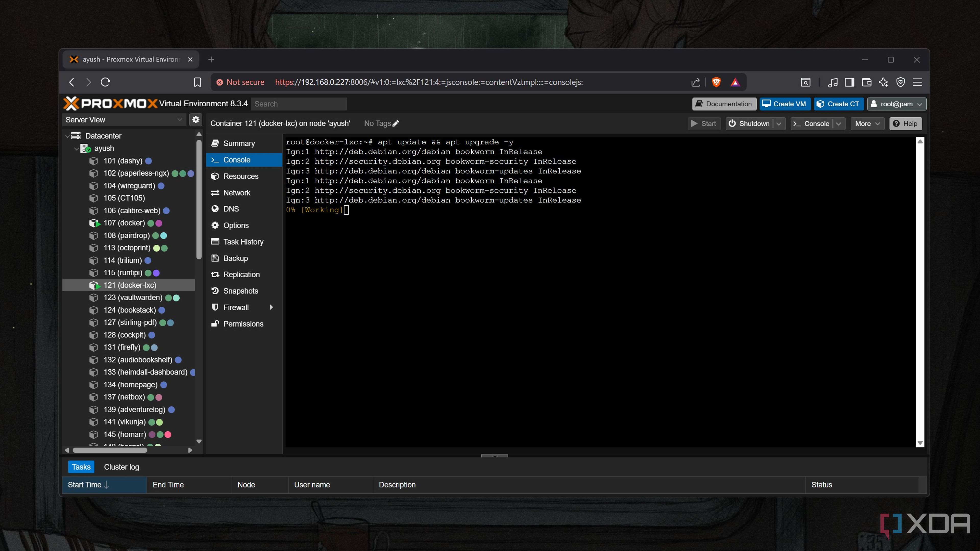The width and height of the screenshot is (980, 551).
Task: Open the Documentation button
Action: coord(724,104)
